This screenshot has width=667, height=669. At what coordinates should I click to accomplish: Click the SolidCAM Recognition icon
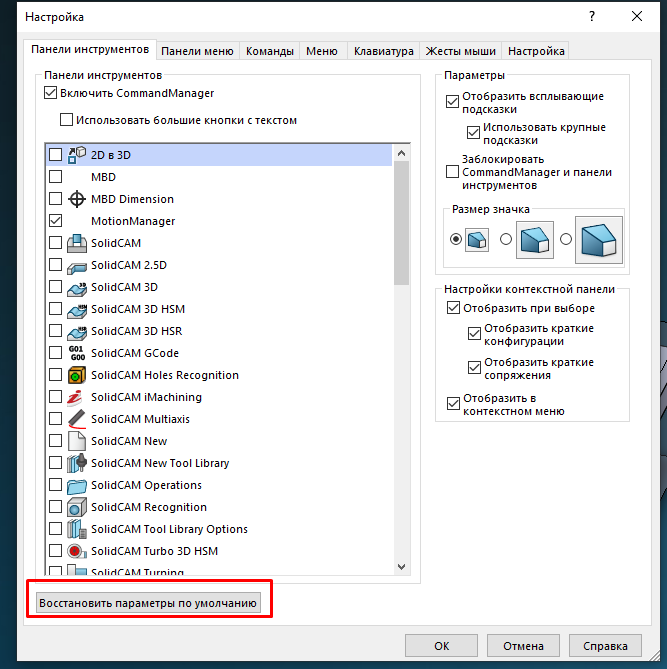pos(77,507)
